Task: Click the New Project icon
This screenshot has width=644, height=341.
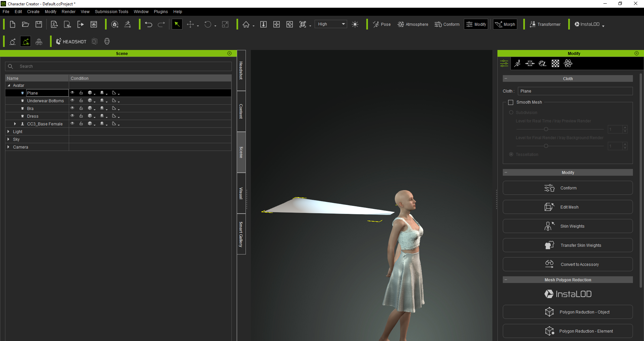Action: [x=12, y=24]
